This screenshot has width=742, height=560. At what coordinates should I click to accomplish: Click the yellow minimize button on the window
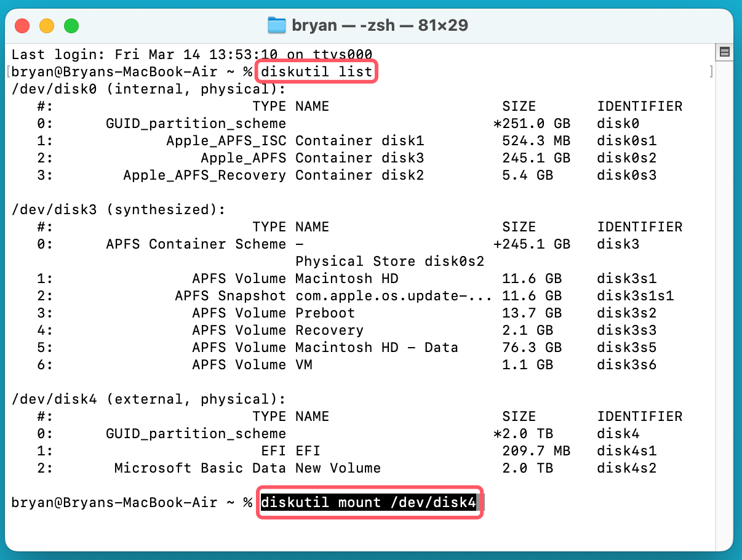point(47,25)
